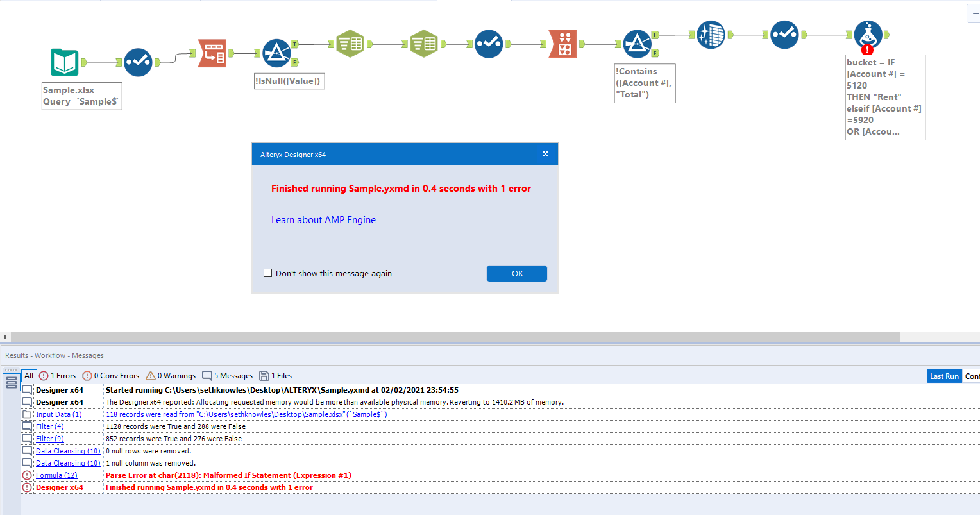Open the red Transpose tool on the canvas

pos(212,55)
